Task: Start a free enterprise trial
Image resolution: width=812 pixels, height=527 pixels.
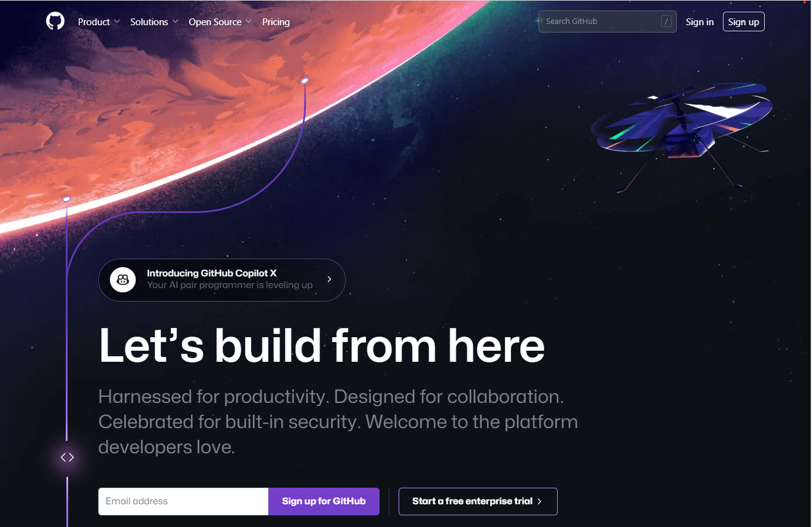Action: (478, 501)
